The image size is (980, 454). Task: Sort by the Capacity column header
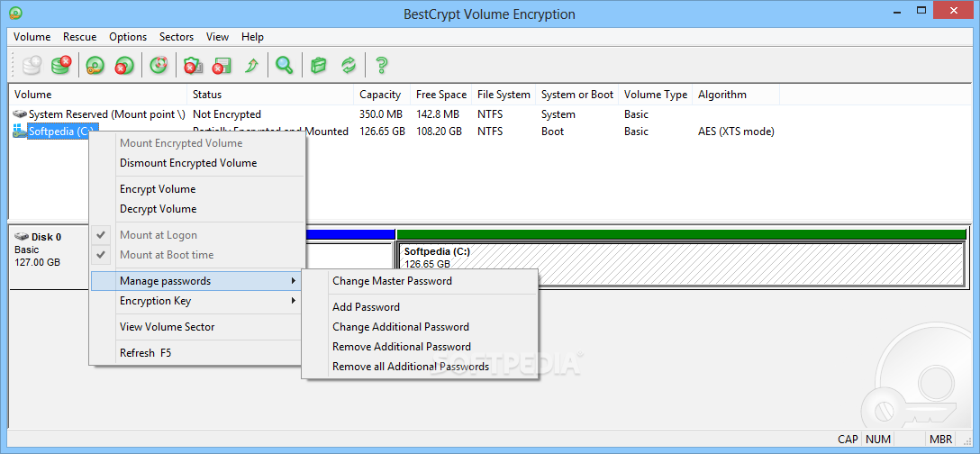point(382,95)
